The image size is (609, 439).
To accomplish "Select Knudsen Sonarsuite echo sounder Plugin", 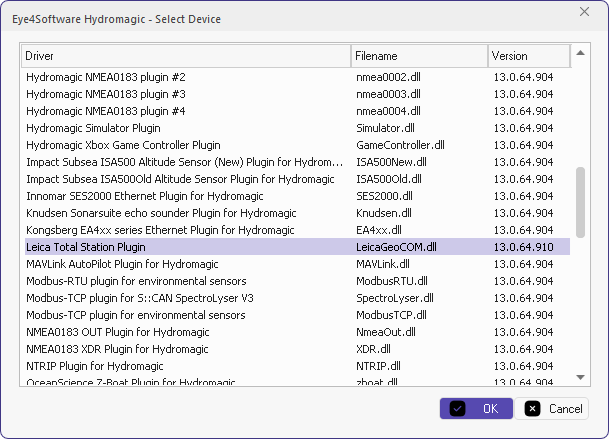I will (298, 213).
